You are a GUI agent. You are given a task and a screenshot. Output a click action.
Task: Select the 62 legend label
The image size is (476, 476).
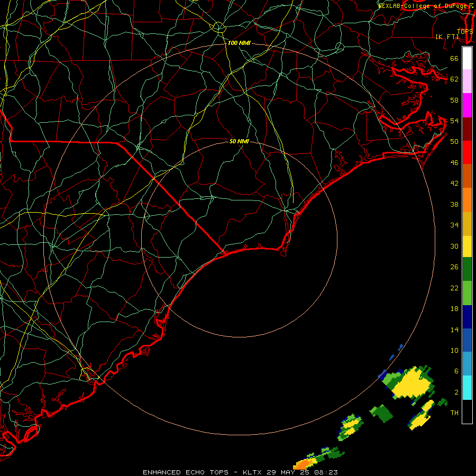point(454,79)
